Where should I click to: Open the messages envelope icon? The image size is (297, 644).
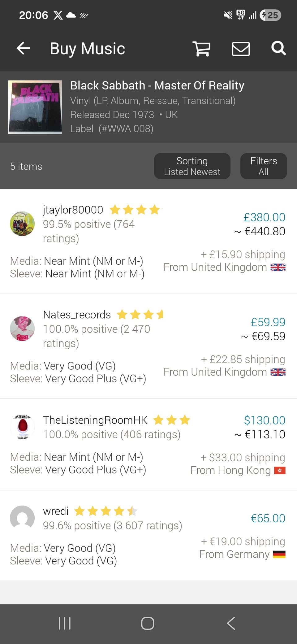[241, 49]
